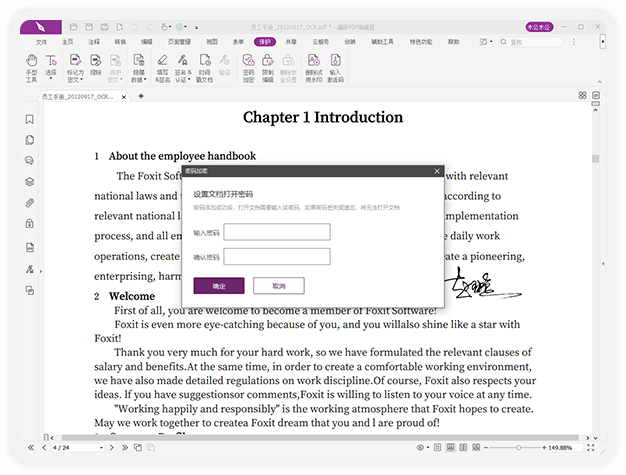Click the Restrict Editing icon

pyautogui.click(x=267, y=68)
